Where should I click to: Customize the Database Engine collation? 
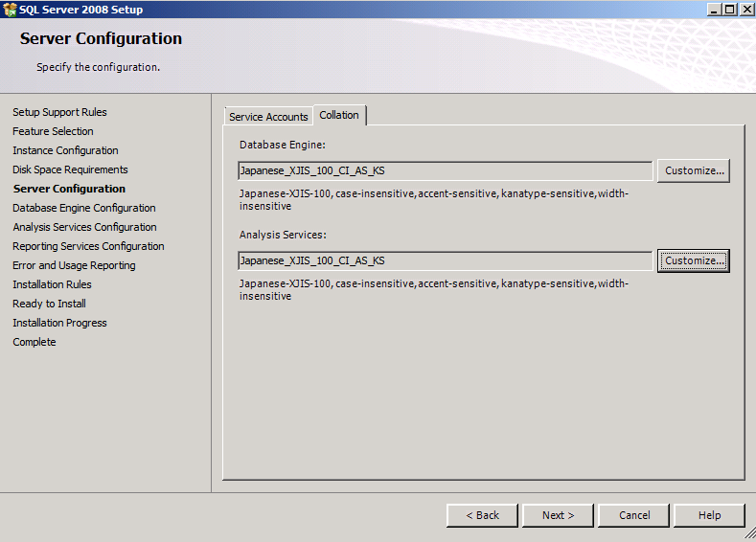(694, 170)
